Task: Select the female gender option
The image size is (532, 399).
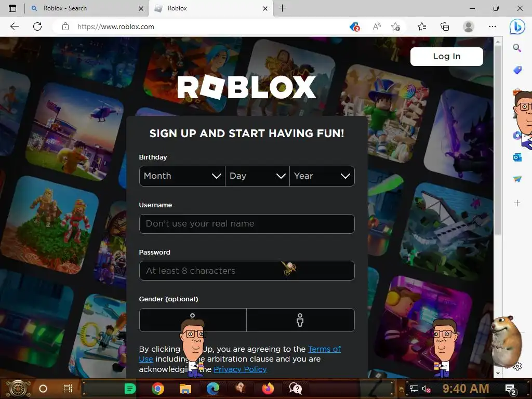Action: [193, 320]
